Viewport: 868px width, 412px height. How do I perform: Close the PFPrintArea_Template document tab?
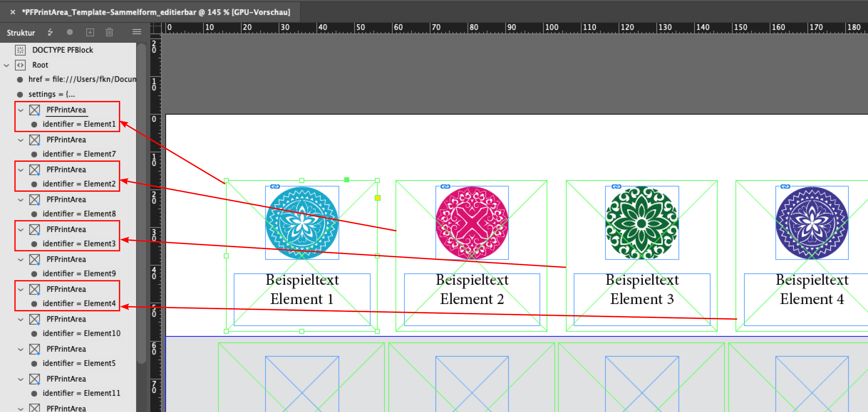[x=13, y=12]
